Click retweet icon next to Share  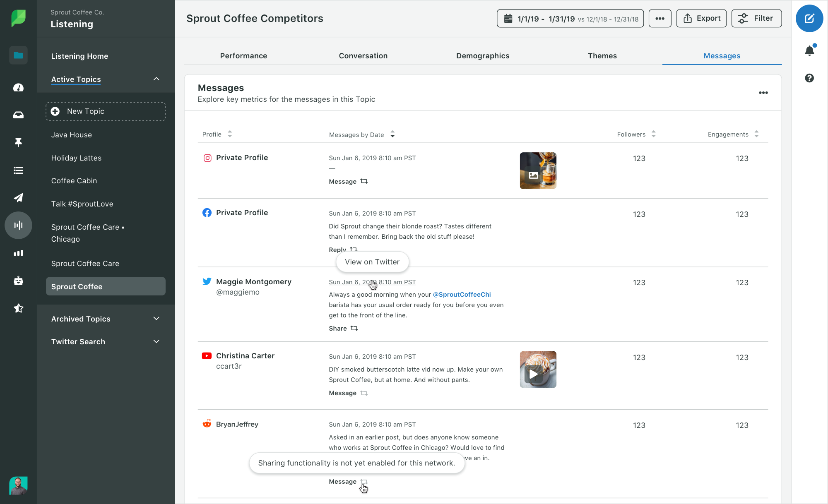coord(354,328)
